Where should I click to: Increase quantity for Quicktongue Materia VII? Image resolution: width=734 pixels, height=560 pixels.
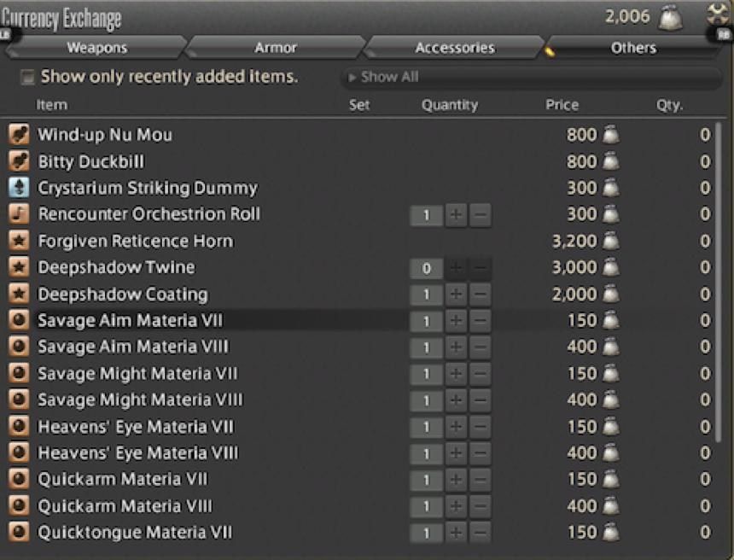tap(456, 534)
